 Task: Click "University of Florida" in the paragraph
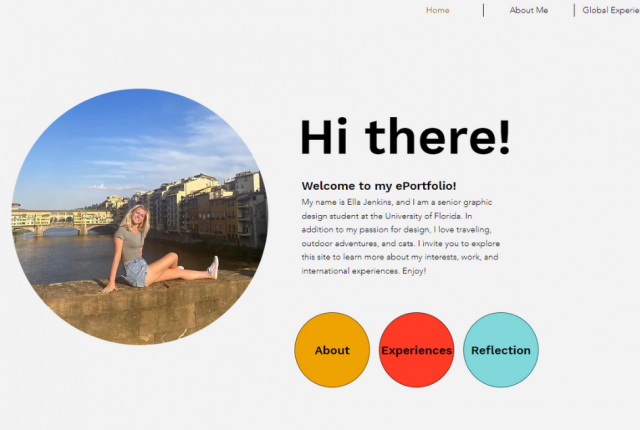point(423,216)
